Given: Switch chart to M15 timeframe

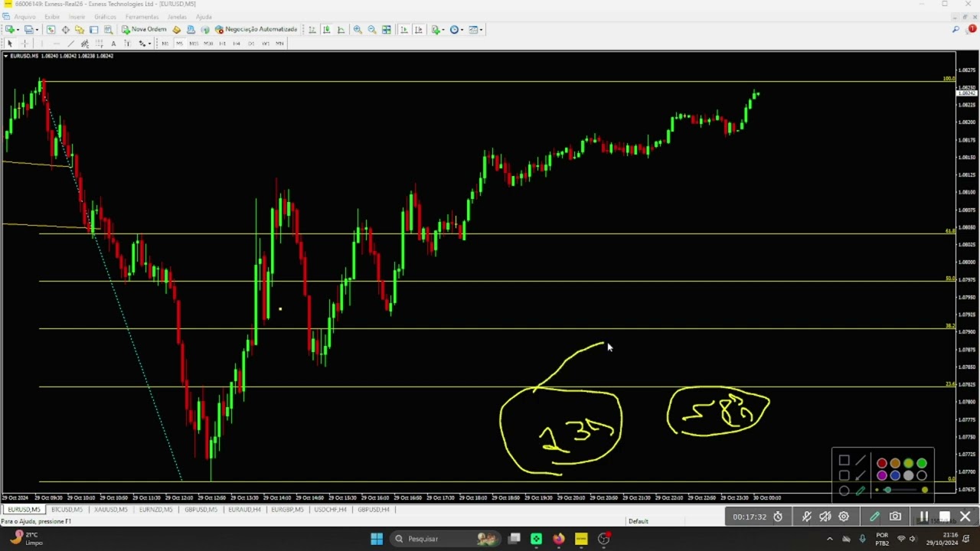Looking at the screenshot, I should pyautogui.click(x=194, y=43).
